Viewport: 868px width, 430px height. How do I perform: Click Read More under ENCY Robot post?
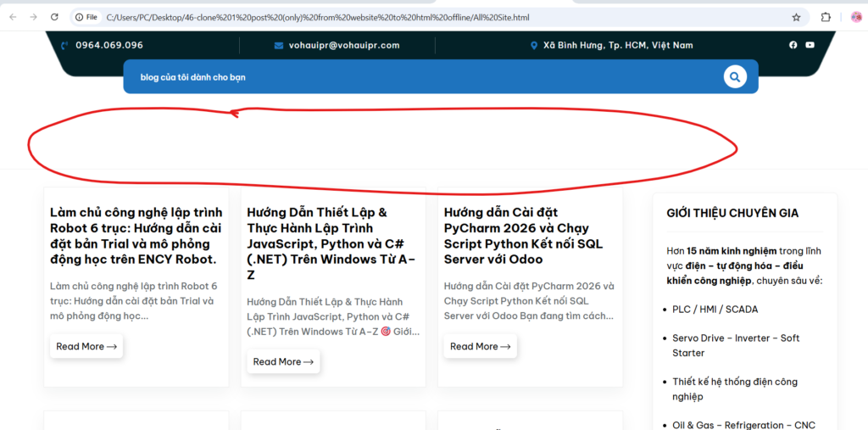coord(86,346)
